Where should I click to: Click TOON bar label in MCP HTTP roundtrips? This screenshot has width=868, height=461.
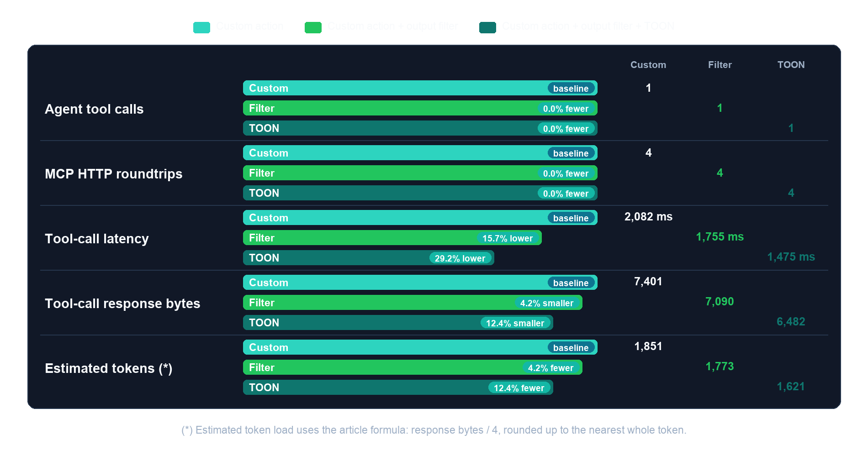pos(264,193)
